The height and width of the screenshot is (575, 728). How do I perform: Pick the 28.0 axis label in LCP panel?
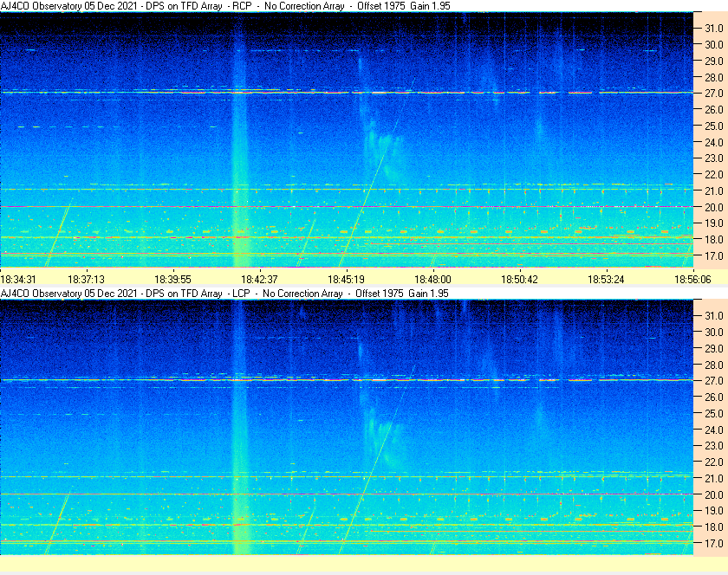[714, 365]
